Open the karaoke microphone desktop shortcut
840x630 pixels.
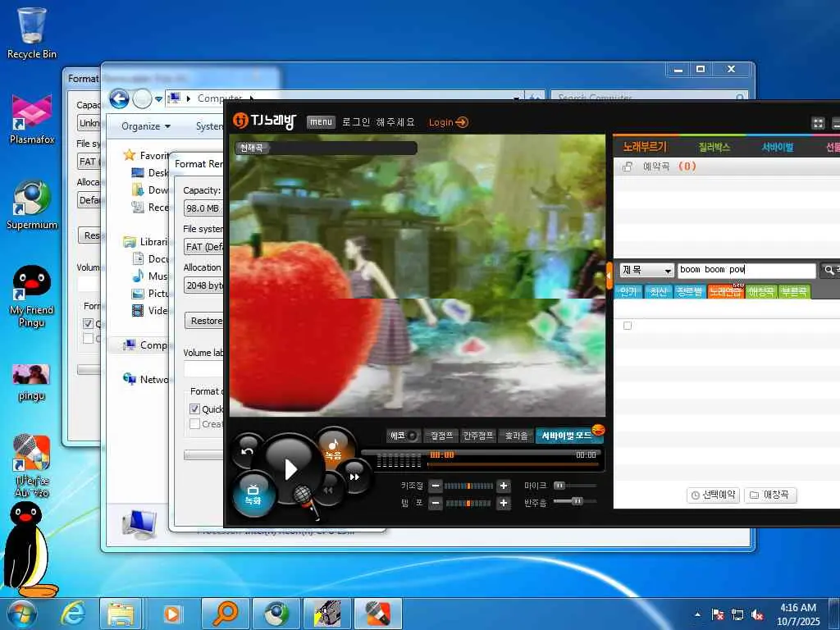point(32,466)
